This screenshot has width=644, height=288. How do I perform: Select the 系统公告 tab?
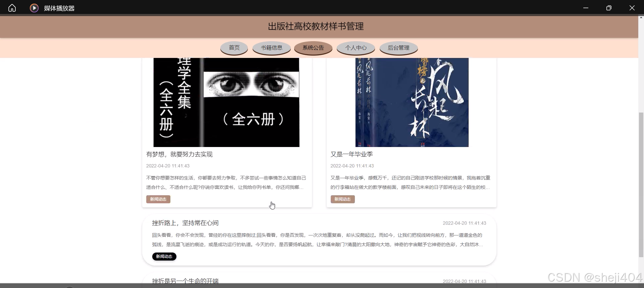pos(313,48)
